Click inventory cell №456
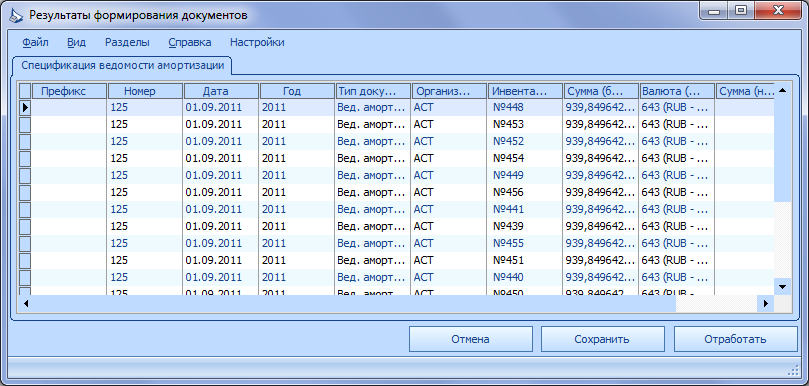Viewport: 809px width, 386px height. tap(525, 192)
